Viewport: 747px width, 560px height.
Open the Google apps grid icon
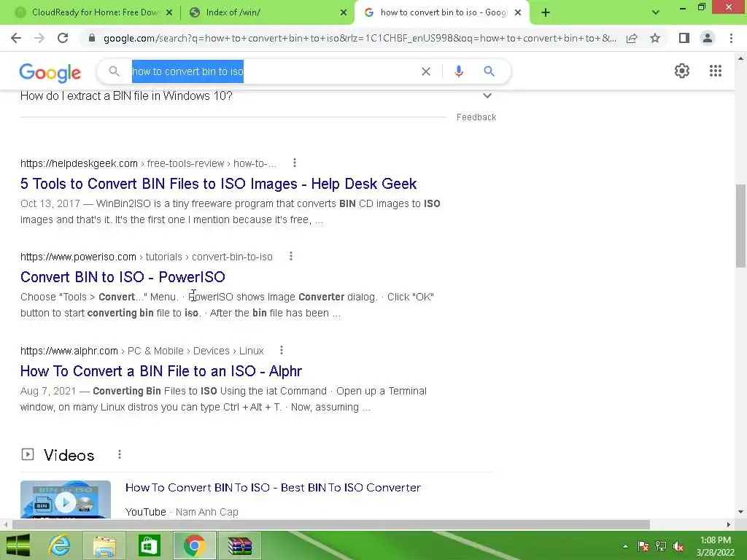coord(716,71)
